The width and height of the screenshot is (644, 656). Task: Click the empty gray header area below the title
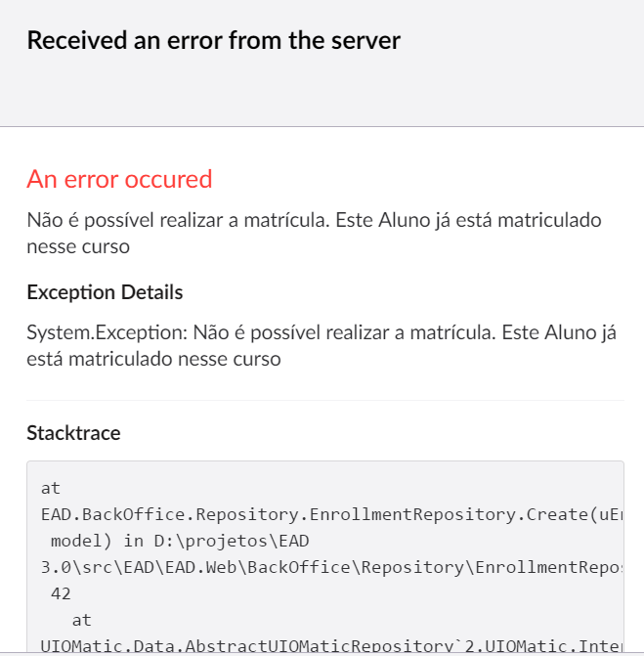(322, 93)
